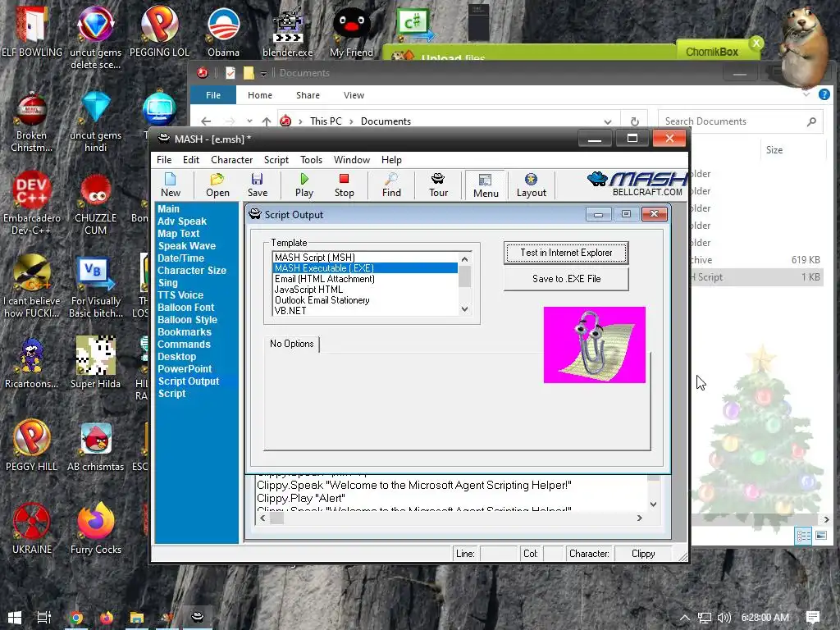
Task: Click Save to .EXE File button
Action: tap(566, 279)
